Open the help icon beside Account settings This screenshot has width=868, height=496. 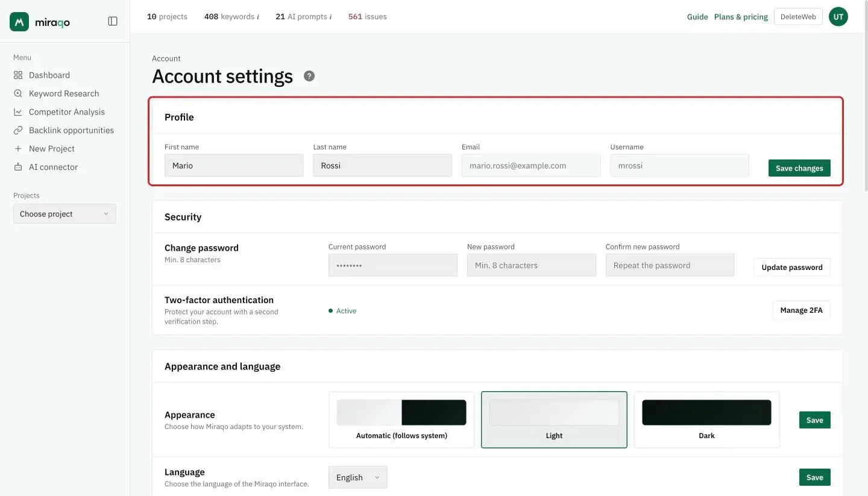tap(309, 76)
